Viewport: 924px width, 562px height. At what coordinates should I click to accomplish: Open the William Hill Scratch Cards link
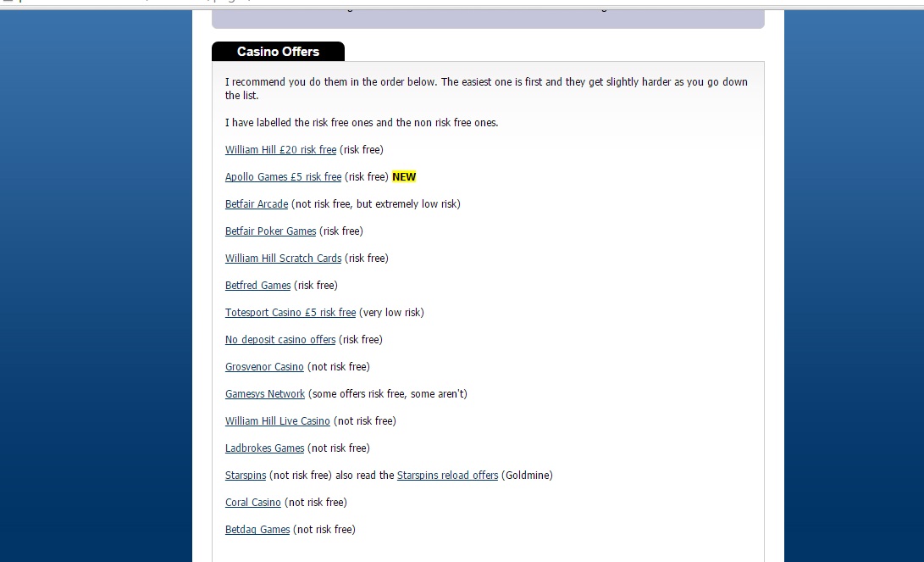(x=283, y=259)
